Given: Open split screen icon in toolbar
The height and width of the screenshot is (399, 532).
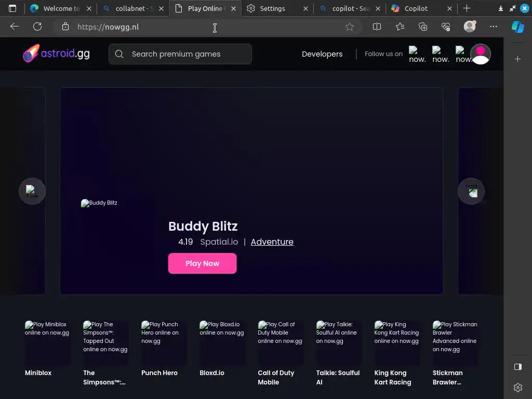Looking at the screenshot, I should point(377,26).
